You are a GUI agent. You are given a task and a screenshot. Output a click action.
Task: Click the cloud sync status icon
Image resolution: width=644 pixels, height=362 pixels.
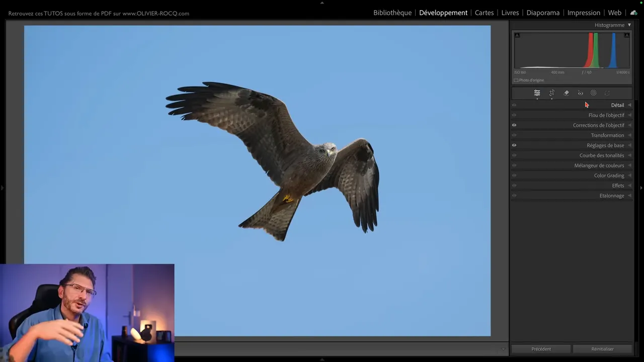pyautogui.click(x=633, y=13)
